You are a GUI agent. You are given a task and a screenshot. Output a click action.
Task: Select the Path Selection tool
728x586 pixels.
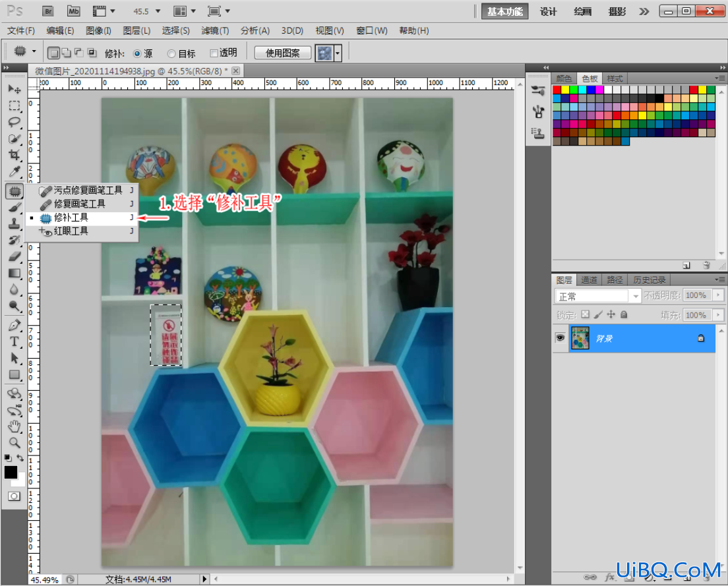[15, 358]
